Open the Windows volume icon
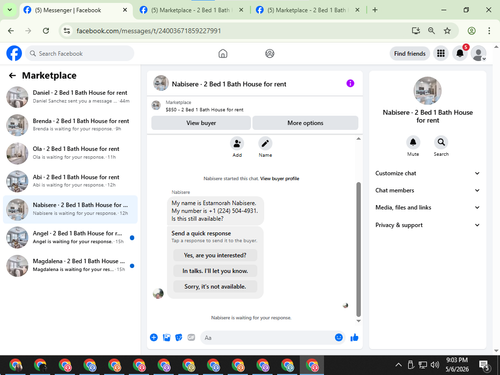This screenshot has height=375, width=500. pyautogui.click(x=434, y=365)
